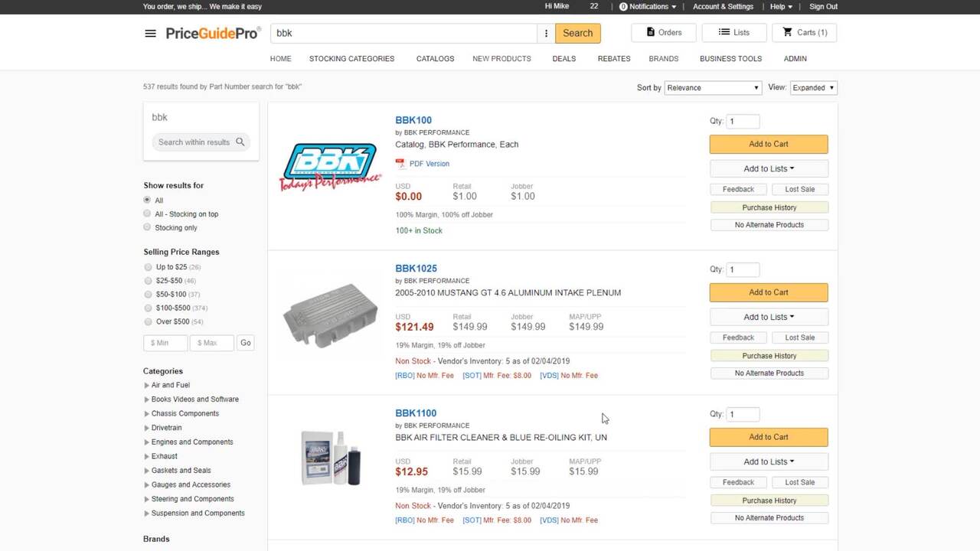Click the PDF Version icon for BBK100

click(x=400, y=164)
